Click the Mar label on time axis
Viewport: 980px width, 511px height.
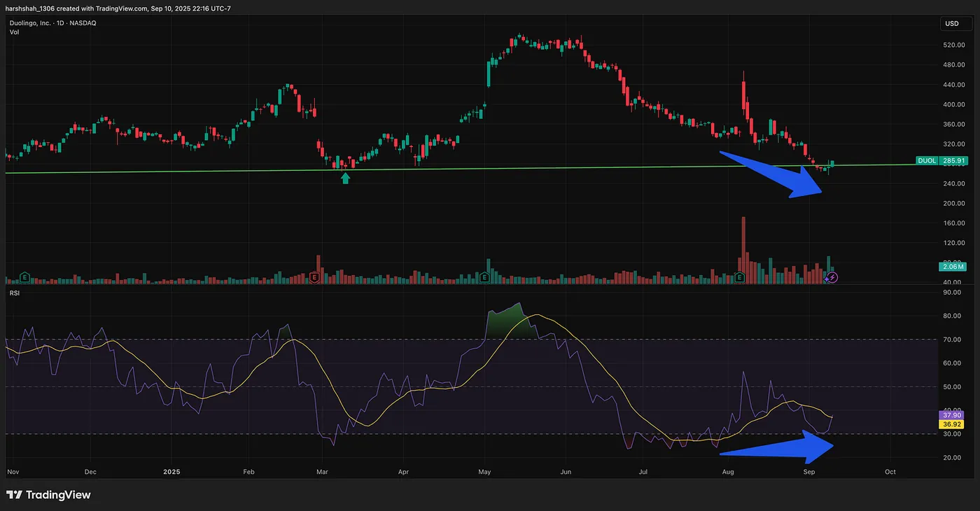click(323, 472)
